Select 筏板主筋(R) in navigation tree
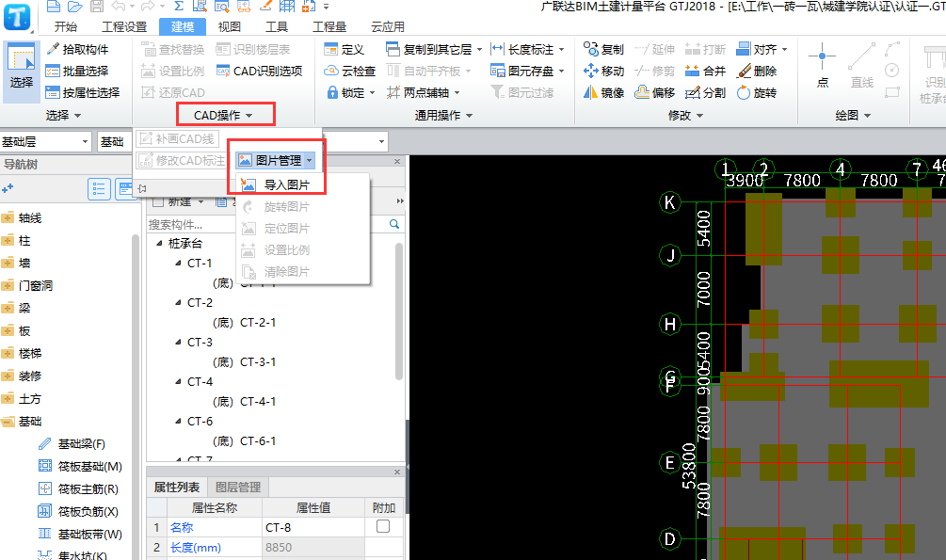Screen dimensions: 946x560 click(78, 488)
